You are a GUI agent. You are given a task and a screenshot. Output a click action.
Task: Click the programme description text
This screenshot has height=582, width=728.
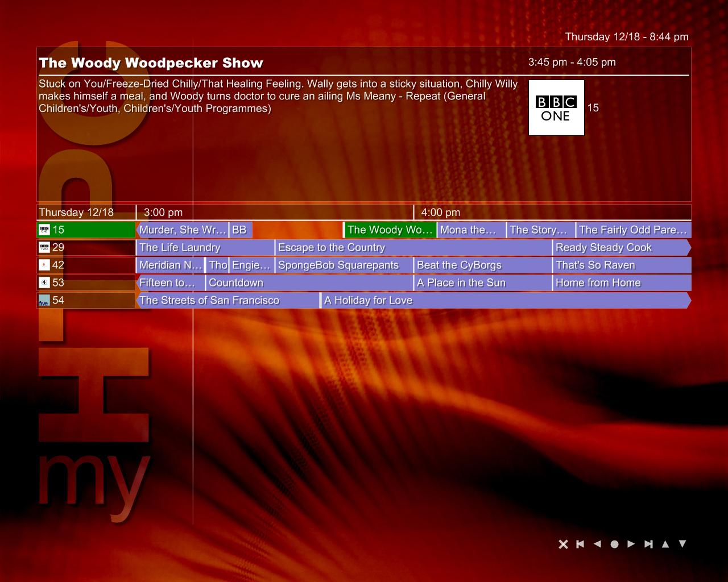pyautogui.click(x=278, y=96)
